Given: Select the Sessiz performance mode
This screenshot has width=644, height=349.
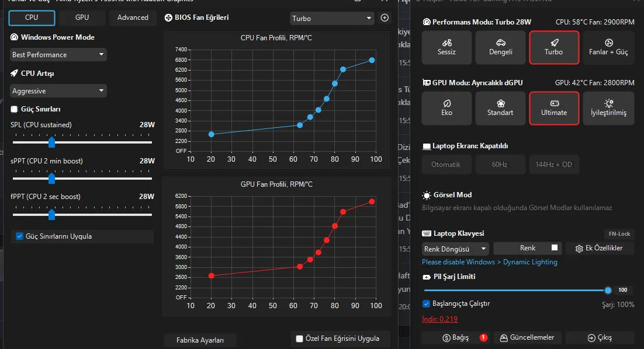Looking at the screenshot, I should point(446,48).
